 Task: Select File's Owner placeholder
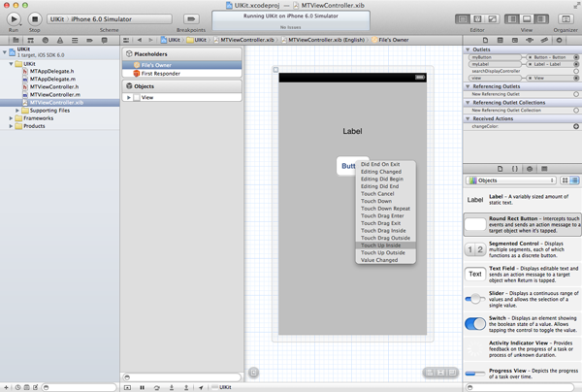click(x=182, y=65)
